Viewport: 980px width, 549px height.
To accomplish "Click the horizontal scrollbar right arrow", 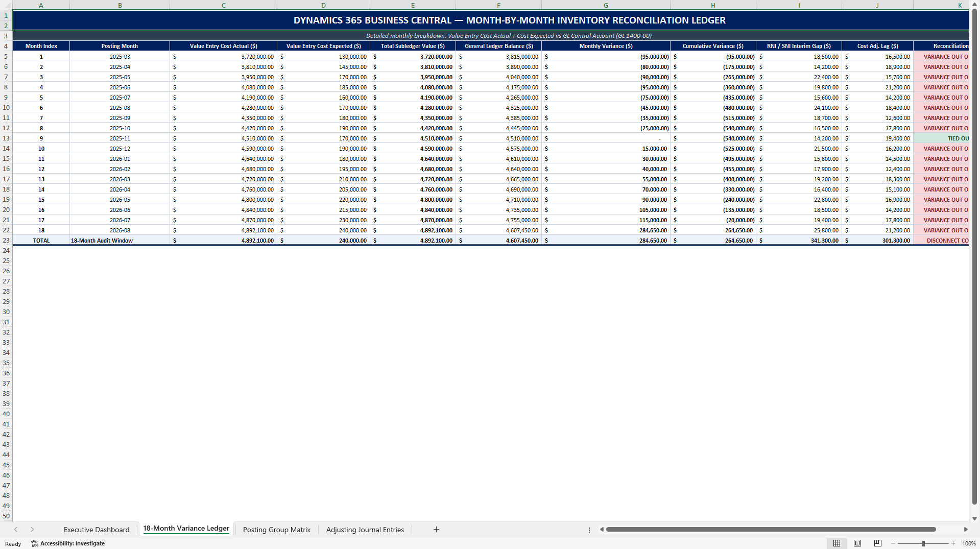I will point(966,530).
